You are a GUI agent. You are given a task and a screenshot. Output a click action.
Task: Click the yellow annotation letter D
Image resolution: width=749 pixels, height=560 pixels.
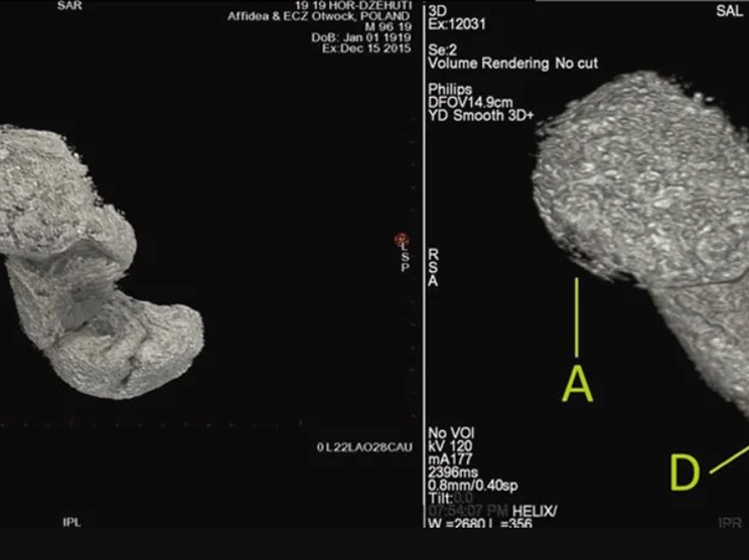(x=685, y=472)
